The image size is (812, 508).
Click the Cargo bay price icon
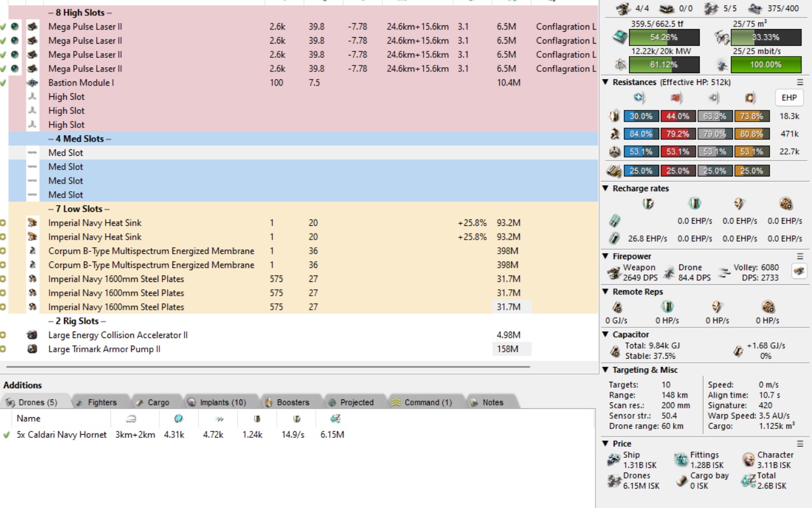point(681,481)
